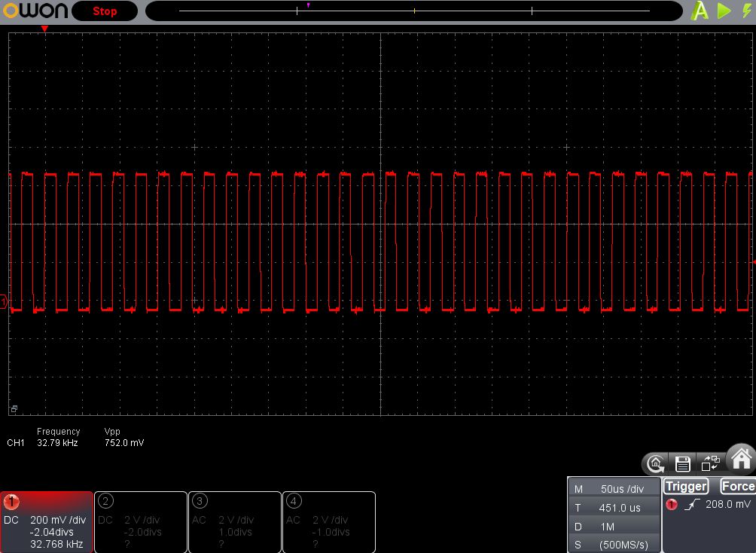Click the floppy disk save icon
Image resolution: width=756 pixels, height=553 pixels.
click(682, 464)
